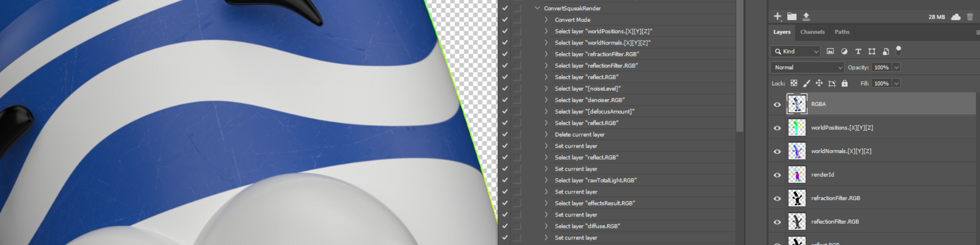Turn layer filtering on or off
The height and width of the screenshot is (245, 980).
(x=898, y=50)
